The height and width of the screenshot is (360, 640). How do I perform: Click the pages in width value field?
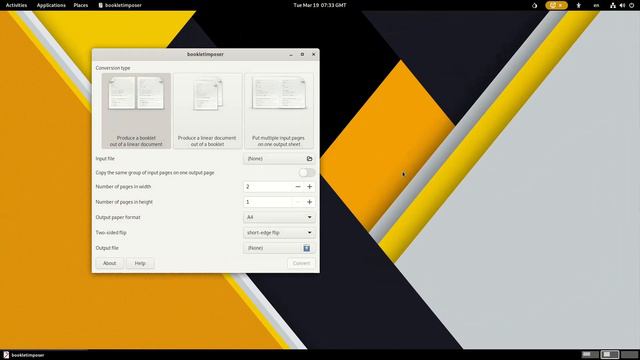[268, 187]
